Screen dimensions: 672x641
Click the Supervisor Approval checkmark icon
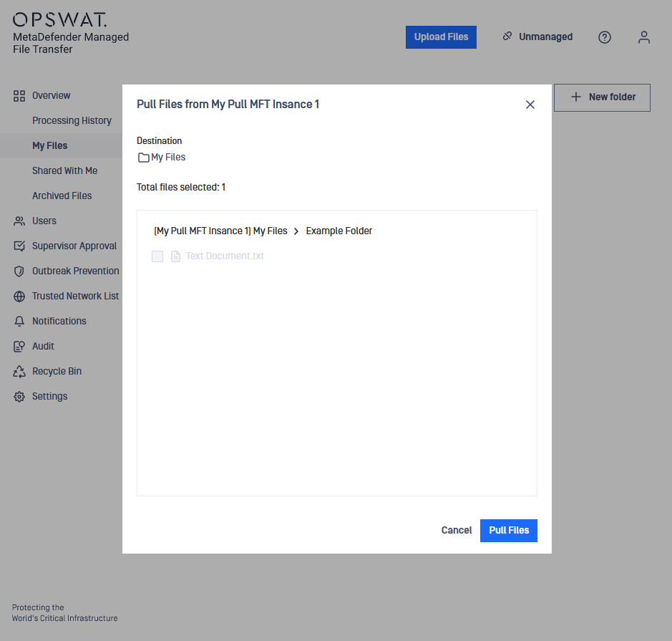pos(19,246)
